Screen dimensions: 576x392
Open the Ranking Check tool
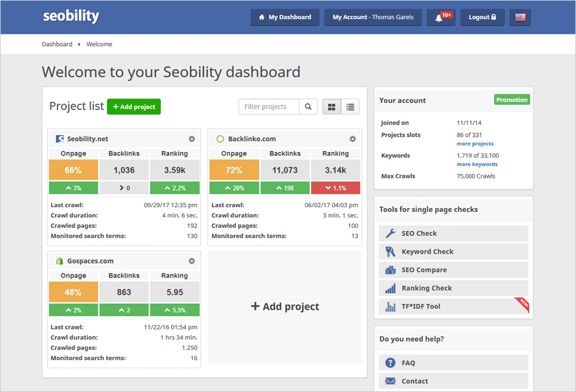pos(454,288)
